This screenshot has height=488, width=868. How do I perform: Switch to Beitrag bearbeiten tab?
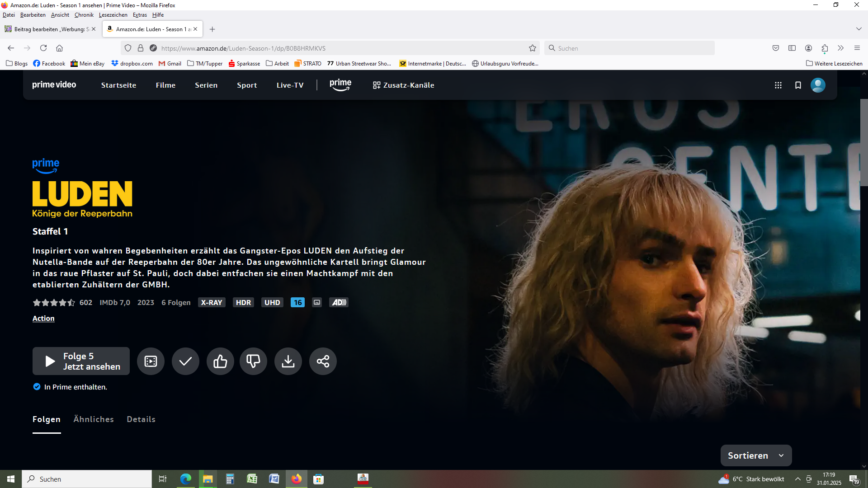pos(51,29)
